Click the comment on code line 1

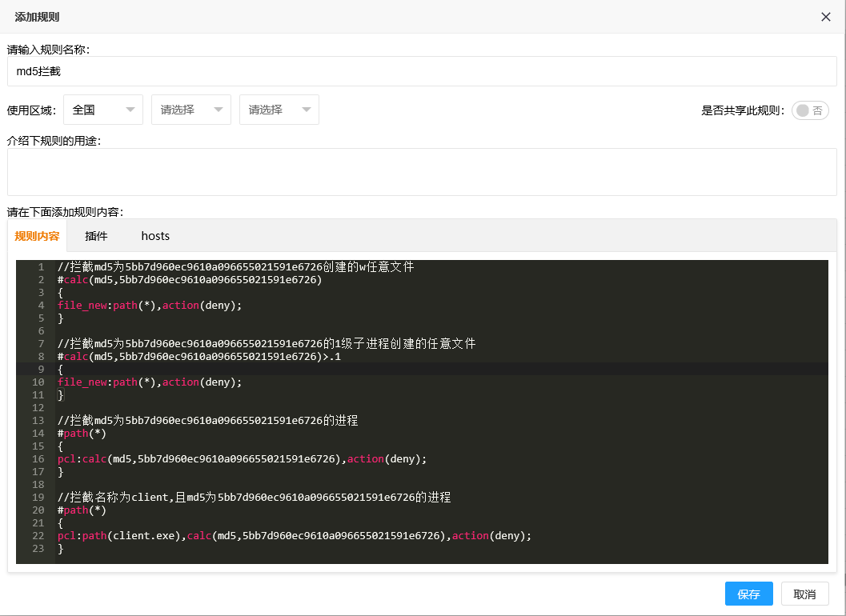point(235,267)
